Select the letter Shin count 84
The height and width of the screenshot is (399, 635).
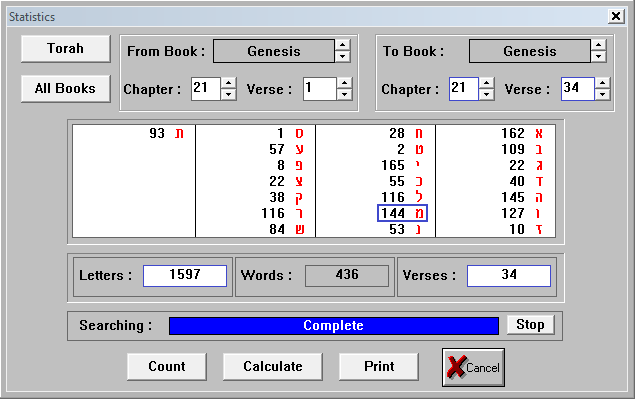[x=286, y=229]
